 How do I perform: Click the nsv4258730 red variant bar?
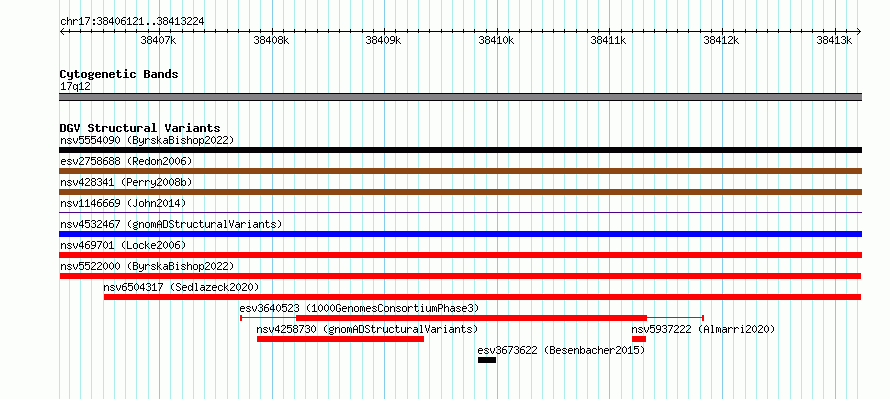341,339
